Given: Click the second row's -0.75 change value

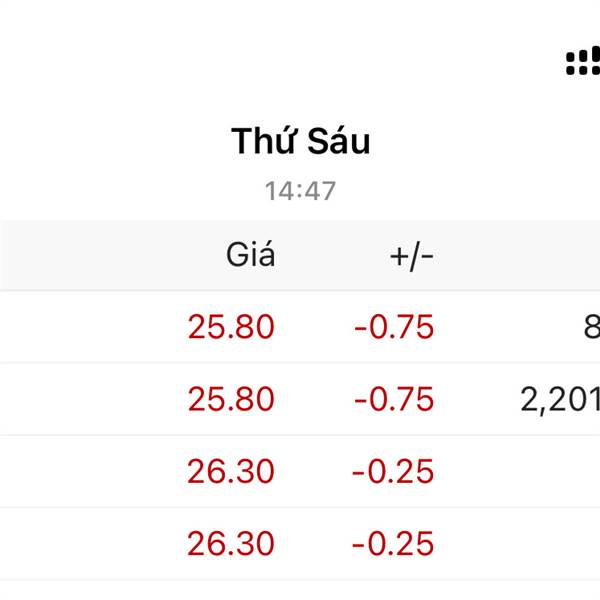Looking at the screenshot, I should tap(393, 399).
